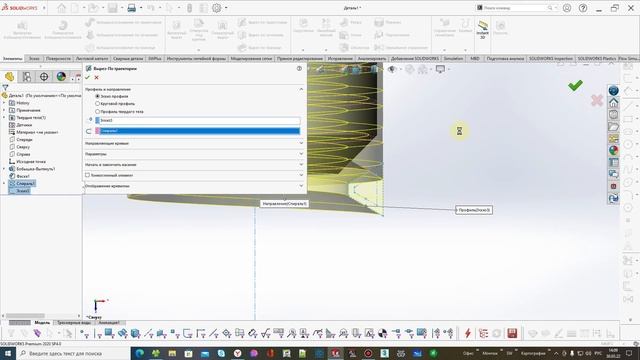Open the 3D Views bottom tab
640x360 pixels.
[x=74, y=322]
